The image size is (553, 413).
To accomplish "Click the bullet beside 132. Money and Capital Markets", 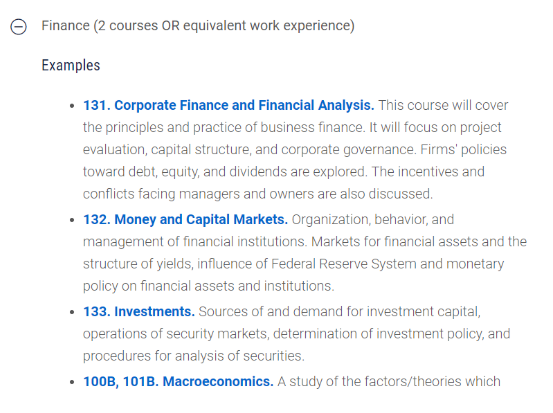I will click(72, 220).
